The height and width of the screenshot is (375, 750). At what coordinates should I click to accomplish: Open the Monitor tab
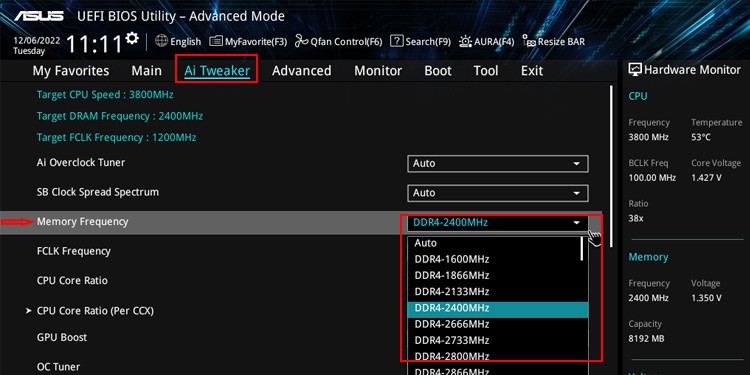pos(378,71)
